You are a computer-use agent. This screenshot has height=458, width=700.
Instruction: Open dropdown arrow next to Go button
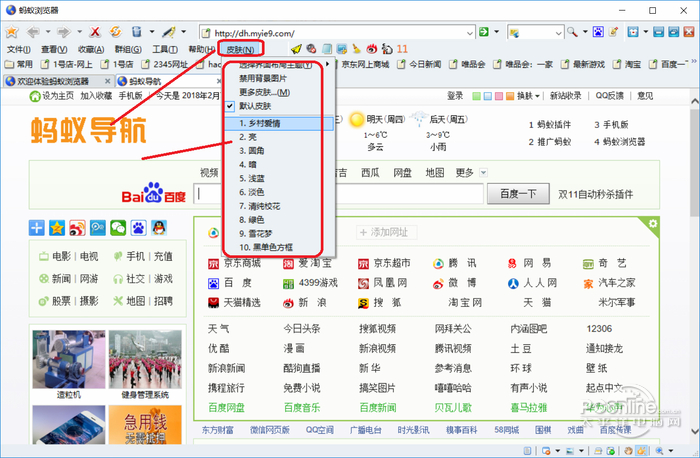point(496,32)
